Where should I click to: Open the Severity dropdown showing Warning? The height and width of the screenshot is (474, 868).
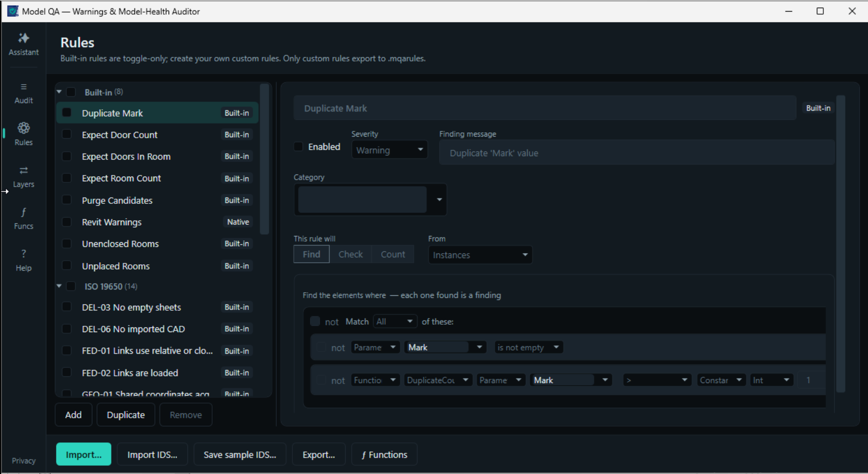coord(389,150)
